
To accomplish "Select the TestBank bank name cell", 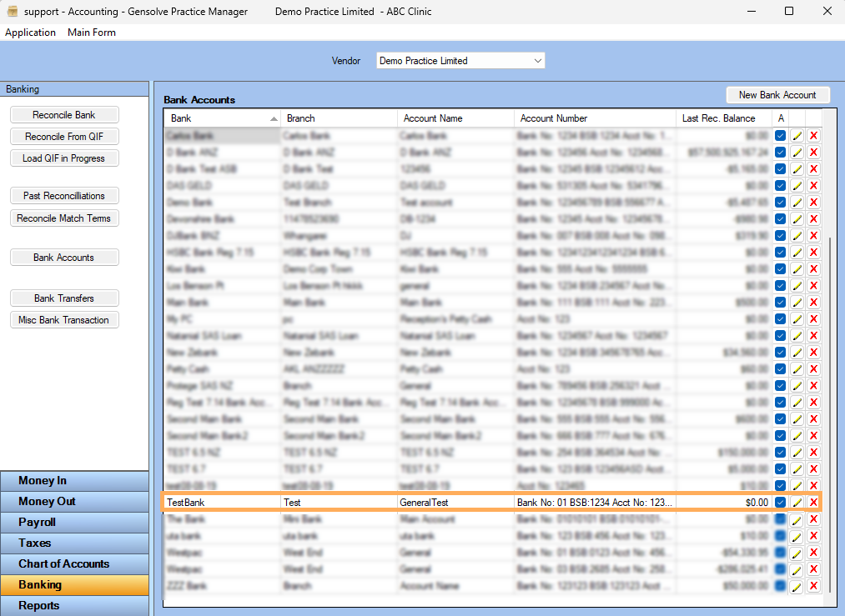I will 222,503.
